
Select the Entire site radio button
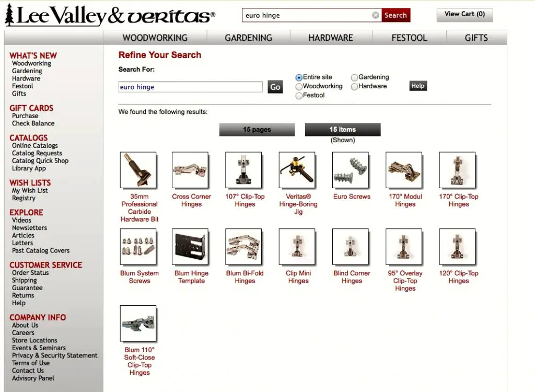(x=299, y=77)
